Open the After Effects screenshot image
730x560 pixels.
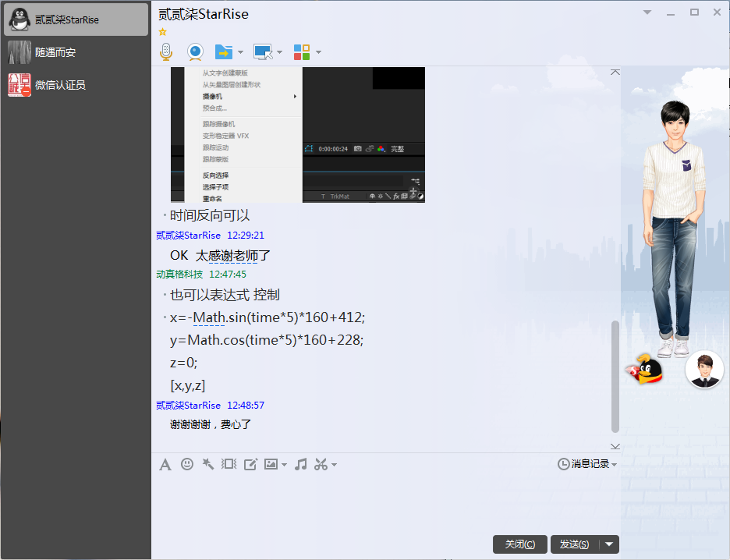pos(298,134)
